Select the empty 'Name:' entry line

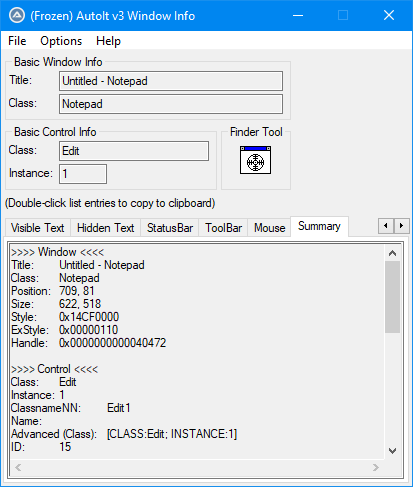(26, 421)
